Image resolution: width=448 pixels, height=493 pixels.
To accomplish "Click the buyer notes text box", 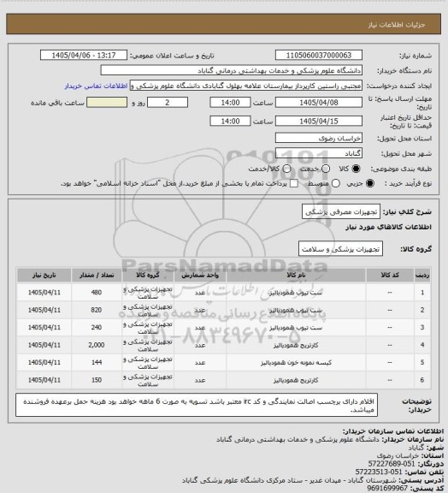I will (x=197, y=405).
